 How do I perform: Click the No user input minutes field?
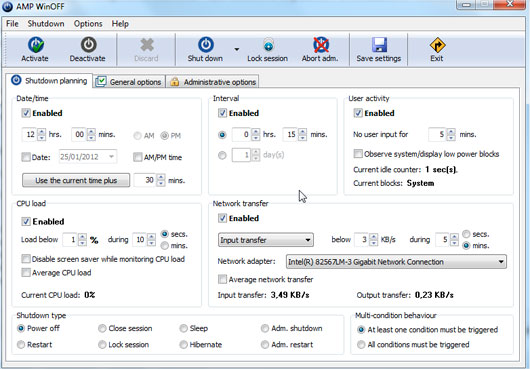[438, 134]
